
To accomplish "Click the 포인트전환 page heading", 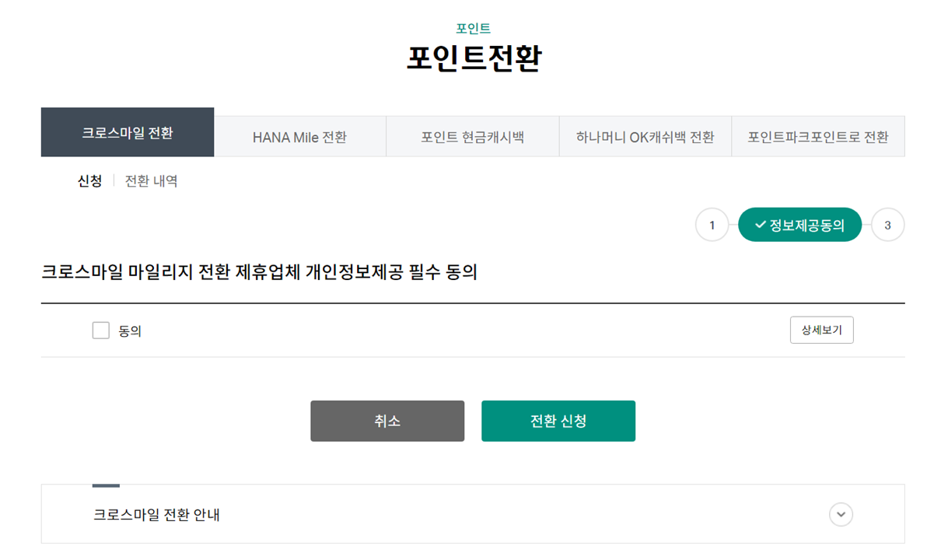I will (x=463, y=56).
